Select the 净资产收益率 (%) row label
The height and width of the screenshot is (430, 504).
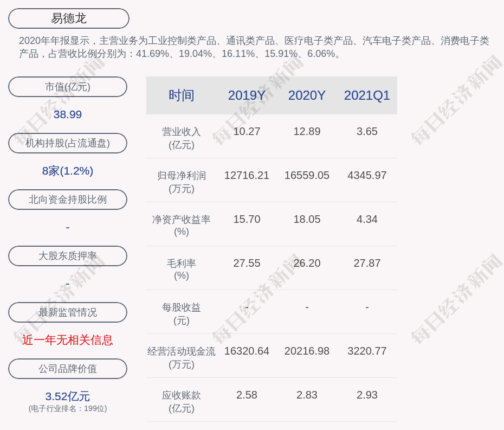[182, 226]
